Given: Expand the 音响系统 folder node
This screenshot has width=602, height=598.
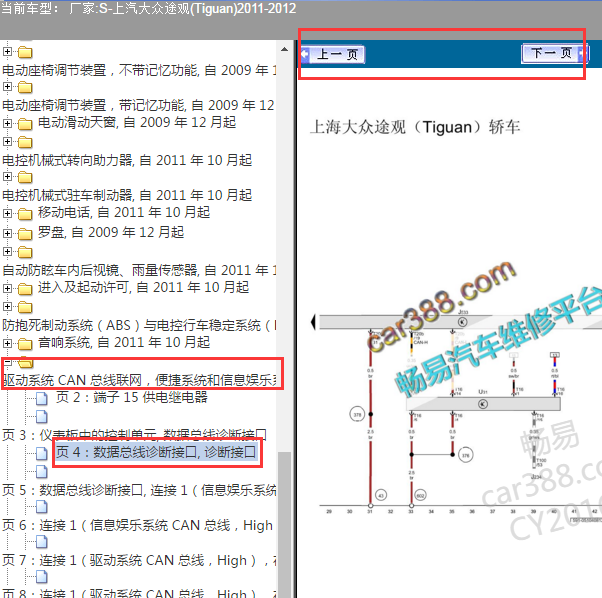Looking at the screenshot, I should (x=7, y=343).
